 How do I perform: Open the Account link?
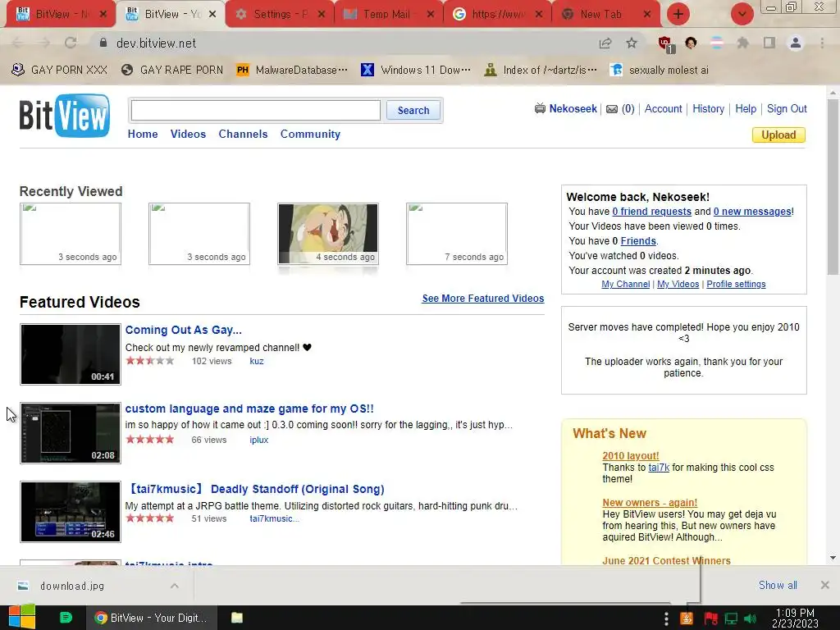coord(663,109)
